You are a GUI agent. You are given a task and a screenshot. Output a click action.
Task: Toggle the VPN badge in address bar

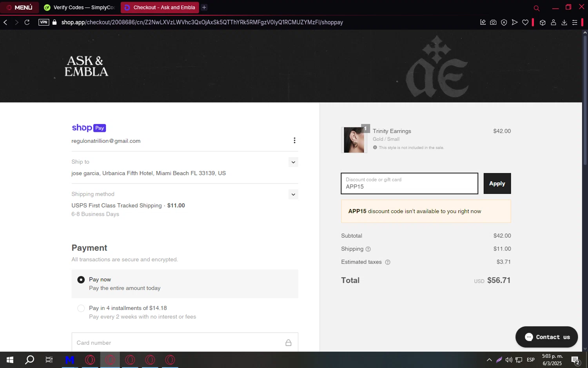click(x=44, y=22)
